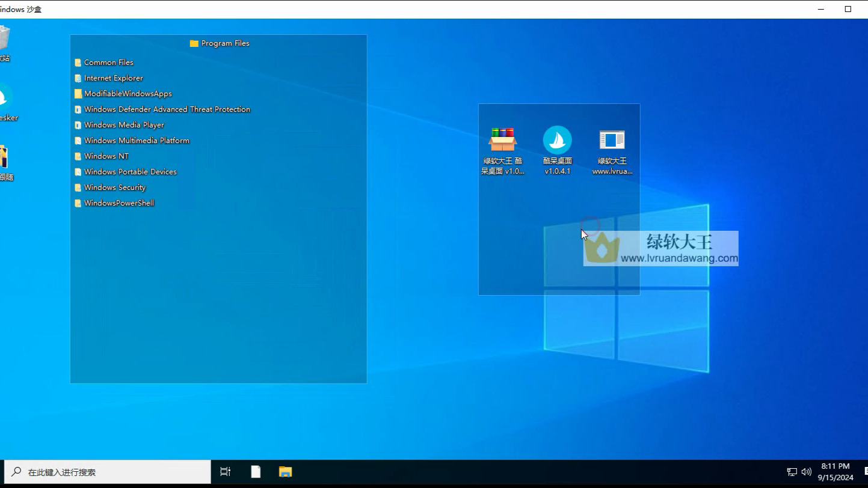This screenshot has width=868, height=488.
Task: Click the network status tray icon
Action: click(x=792, y=472)
